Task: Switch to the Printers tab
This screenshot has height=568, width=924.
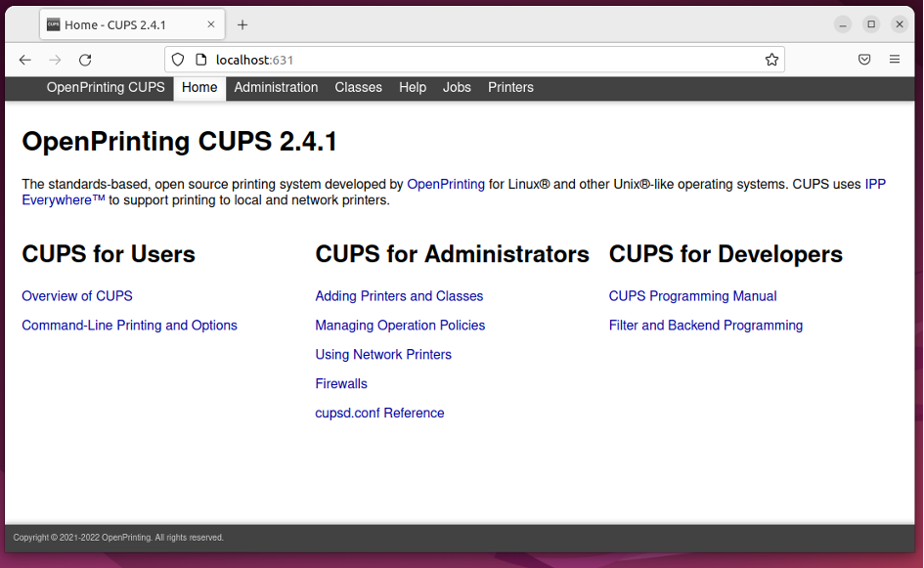Action: pos(510,88)
